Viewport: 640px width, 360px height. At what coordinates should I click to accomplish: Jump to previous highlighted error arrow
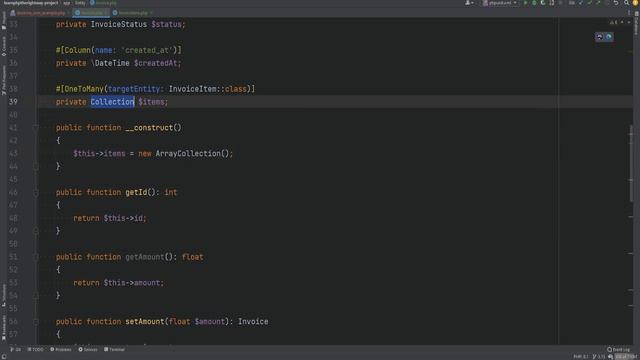coord(622,22)
